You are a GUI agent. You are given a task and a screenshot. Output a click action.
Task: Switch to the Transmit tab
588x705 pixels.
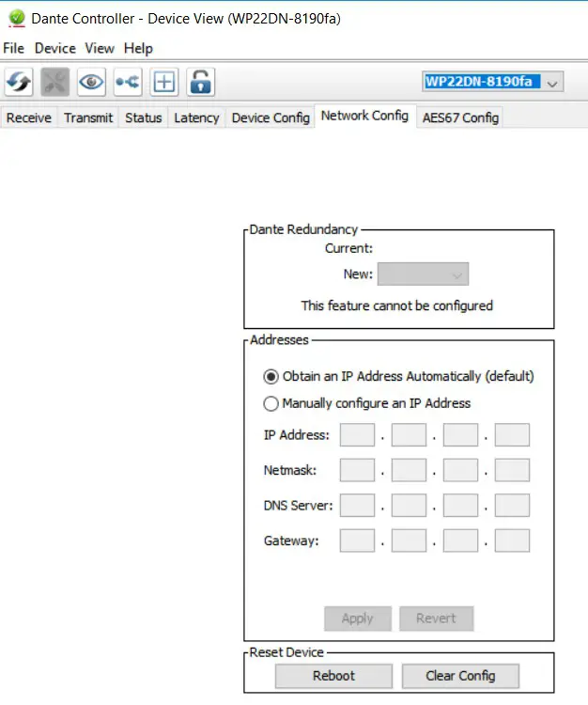pos(88,117)
